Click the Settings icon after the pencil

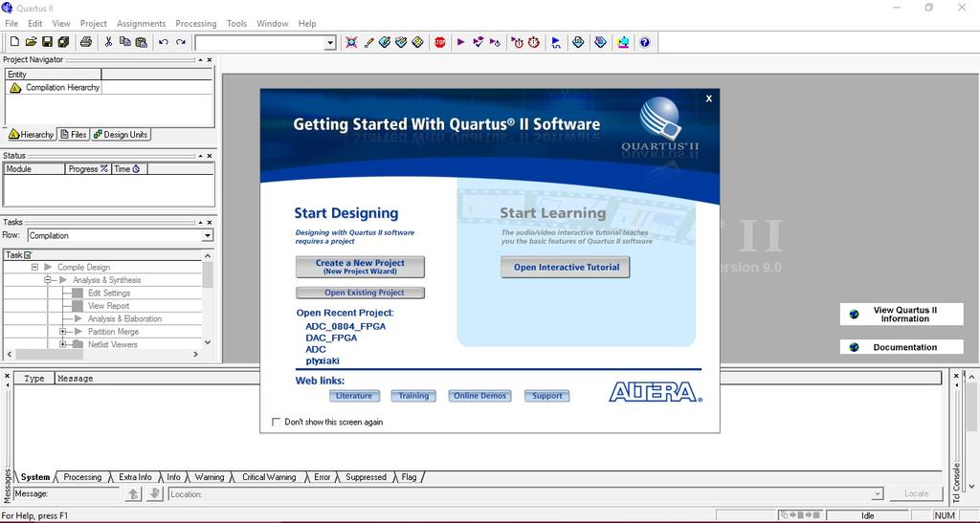click(385, 42)
